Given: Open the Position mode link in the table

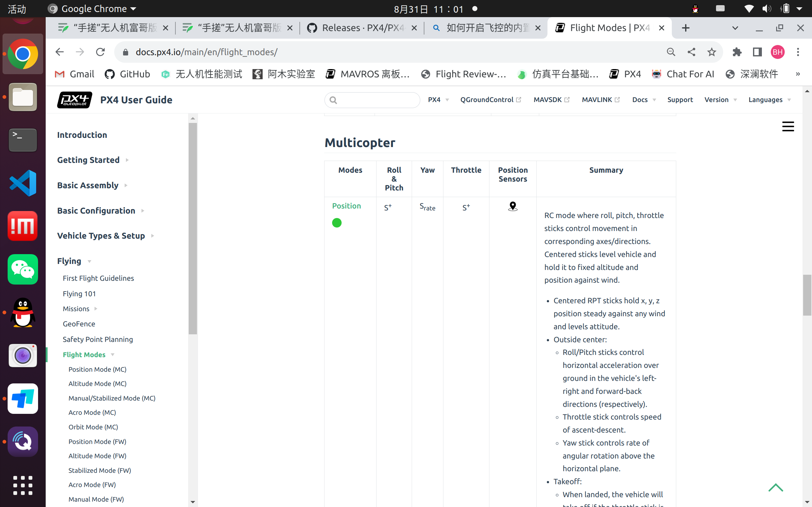Looking at the screenshot, I should [346, 206].
